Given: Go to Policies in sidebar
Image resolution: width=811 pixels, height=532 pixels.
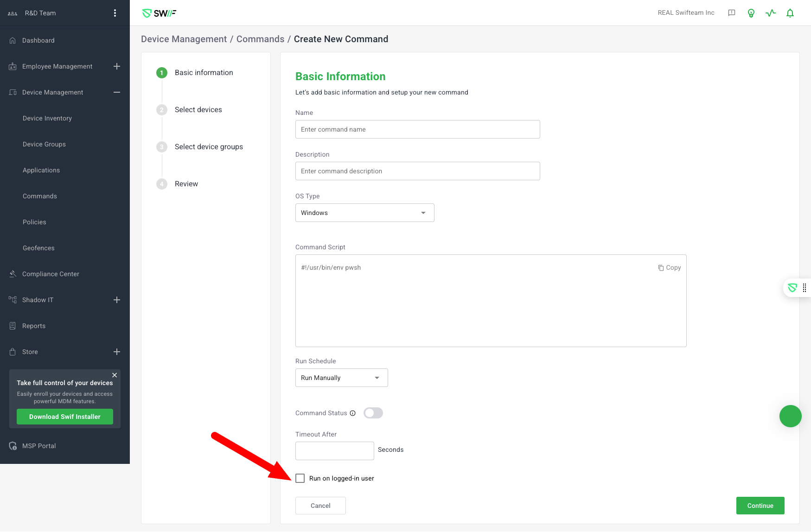Looking at the screenshot, I should coord(34,222).
